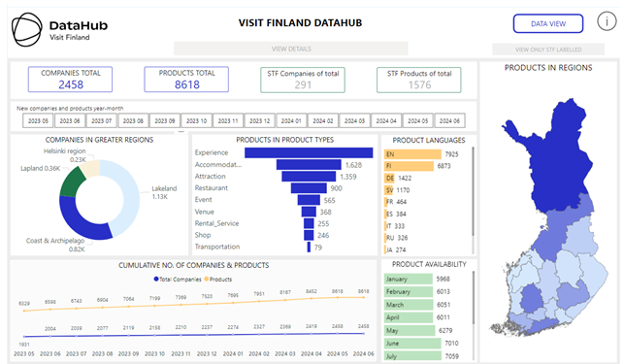Click the Product Availability scrollbar
This screenshot has height=364, width=624.
[474, 298]
